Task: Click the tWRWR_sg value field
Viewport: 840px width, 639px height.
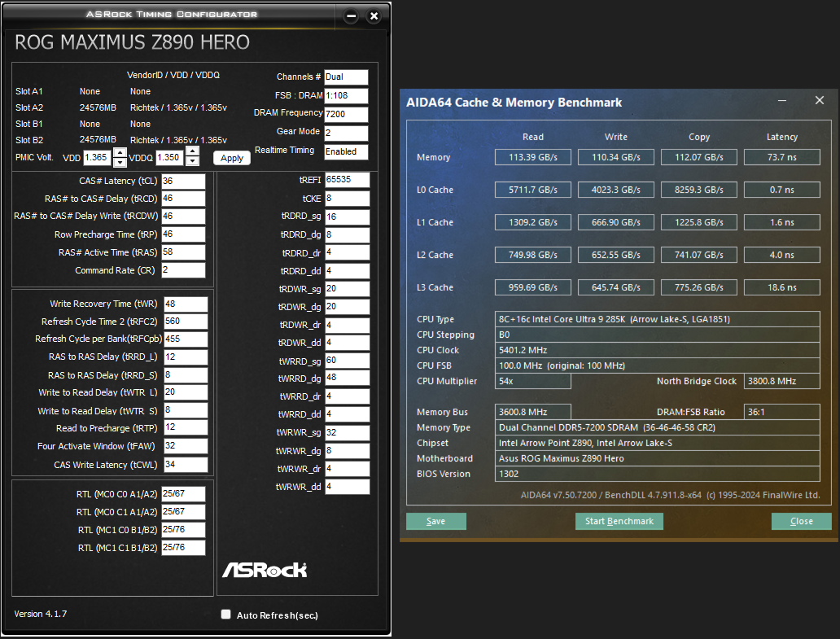Action: point(347,433)
